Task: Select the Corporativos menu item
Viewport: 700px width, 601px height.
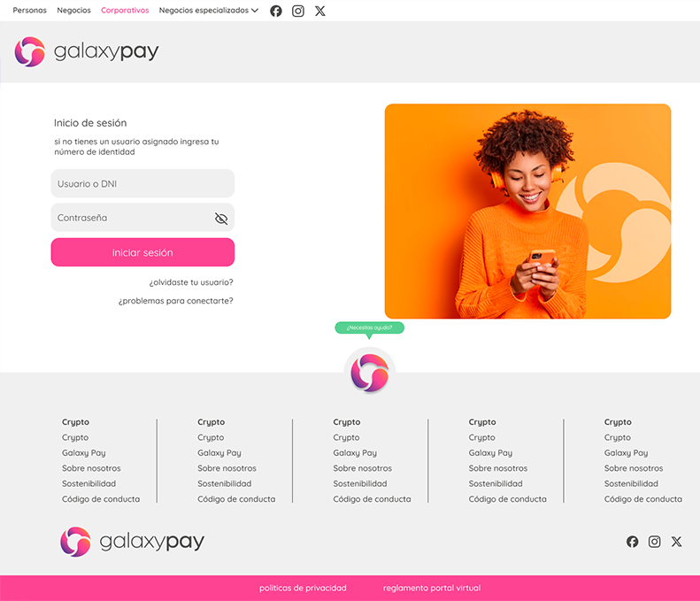Action: click(x=125, y=11)
